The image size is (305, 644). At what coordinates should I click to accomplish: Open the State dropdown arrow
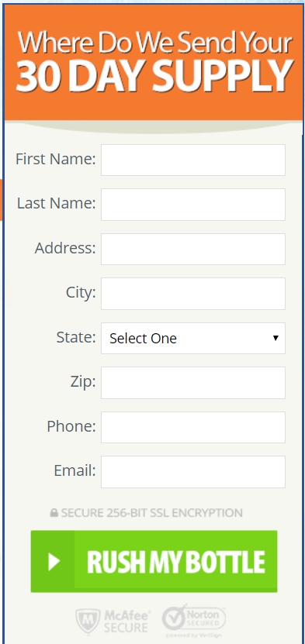pos(276,338)
